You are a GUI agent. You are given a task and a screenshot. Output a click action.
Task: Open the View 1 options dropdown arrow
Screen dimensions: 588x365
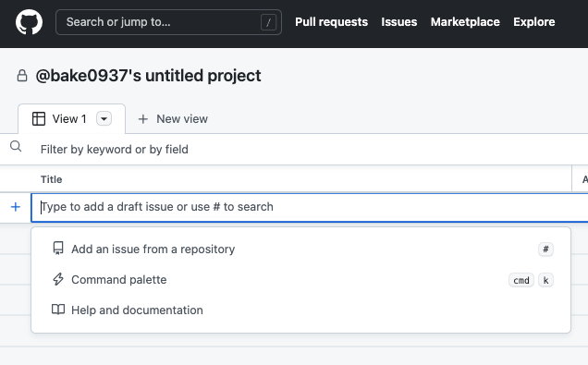coord(104,119)
